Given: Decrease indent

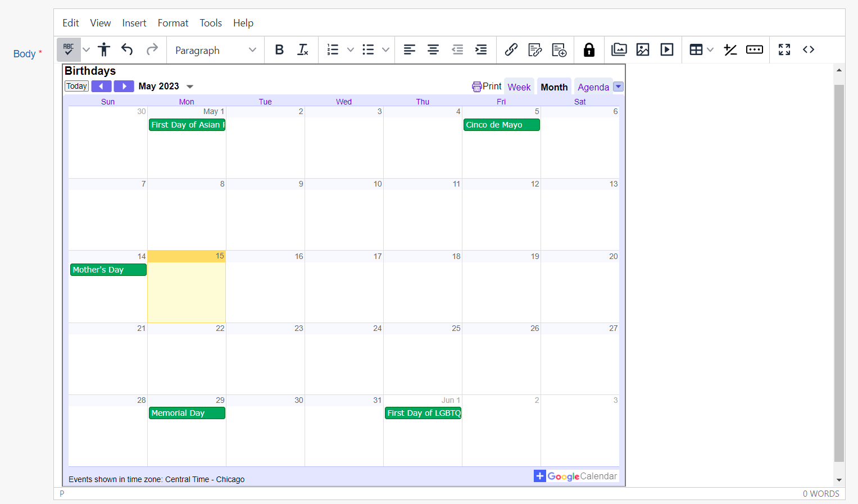Looking at the screenshot, I should (457, 49).
